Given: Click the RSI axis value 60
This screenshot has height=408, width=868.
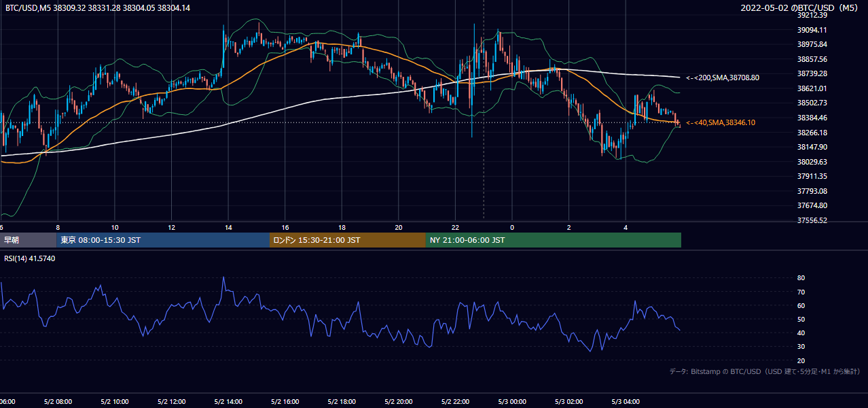Looking at the screenshot, I should 801,305.
